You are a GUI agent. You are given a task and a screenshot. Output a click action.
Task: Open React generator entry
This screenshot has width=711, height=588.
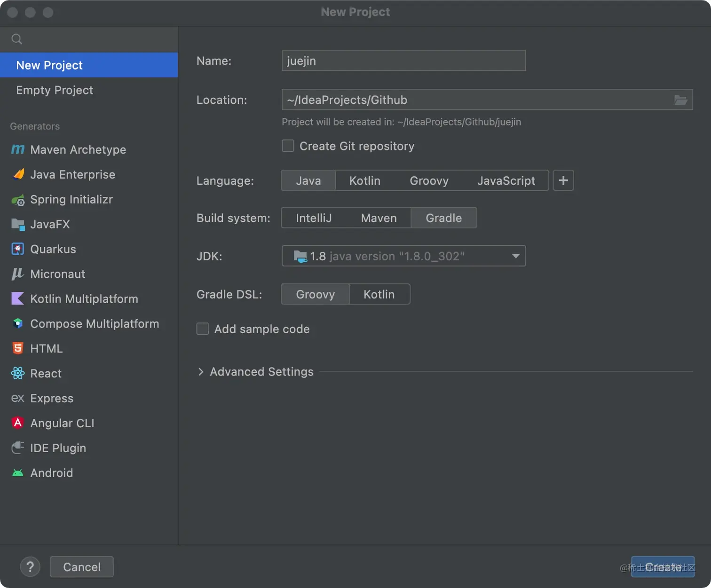point(89,373)
